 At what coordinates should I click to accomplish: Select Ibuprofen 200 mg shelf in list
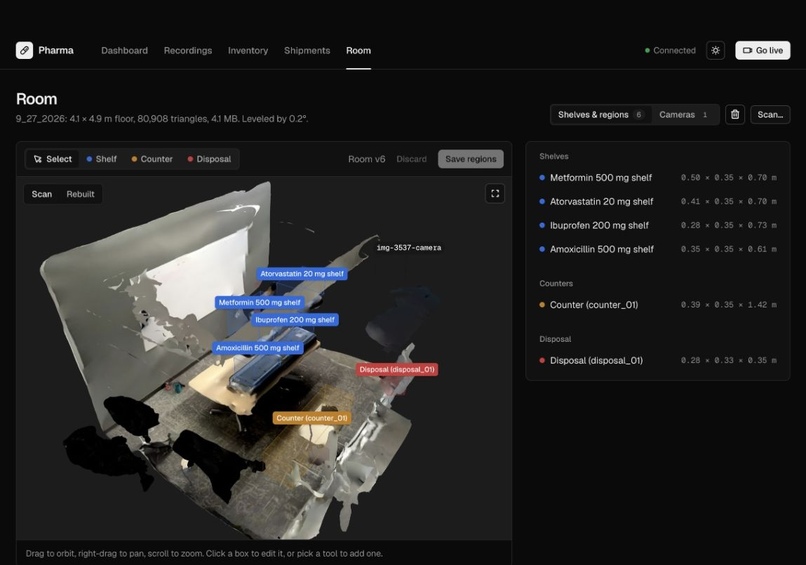click(x=658, y=225)
